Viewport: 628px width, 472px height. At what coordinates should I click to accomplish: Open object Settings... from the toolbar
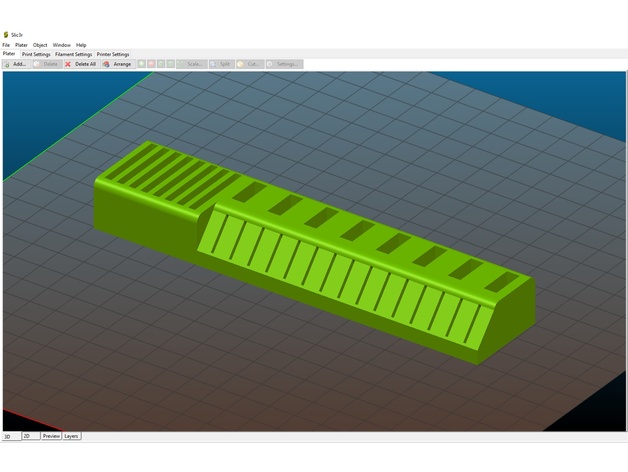pyautogui.click(x=283, y=64)
